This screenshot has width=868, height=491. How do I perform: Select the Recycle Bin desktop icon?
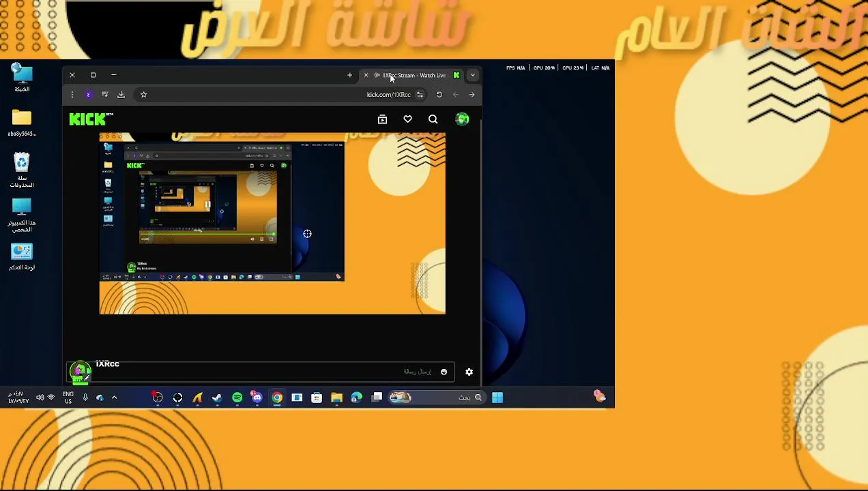coord(22,170)
